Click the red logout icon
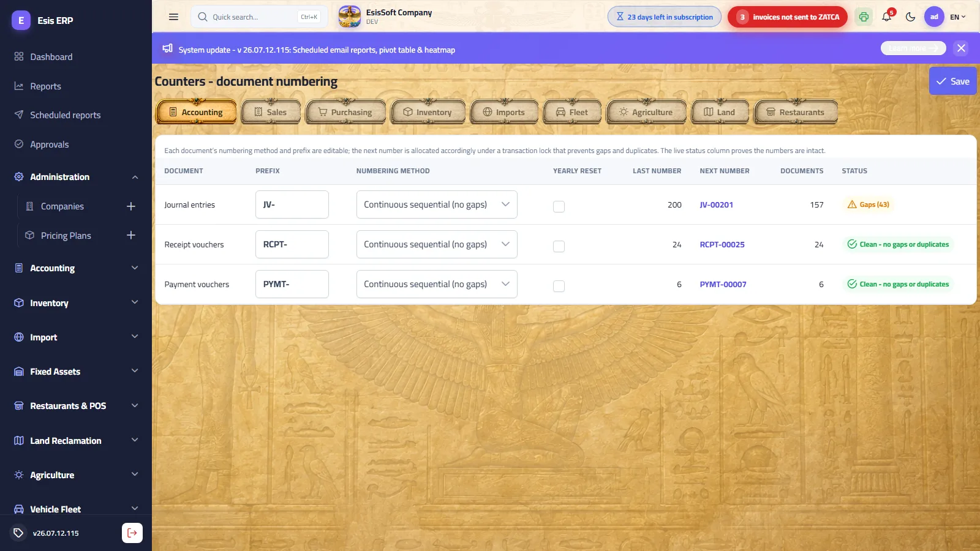The height and width of the screenshot is (551, 980). (132, 533)
